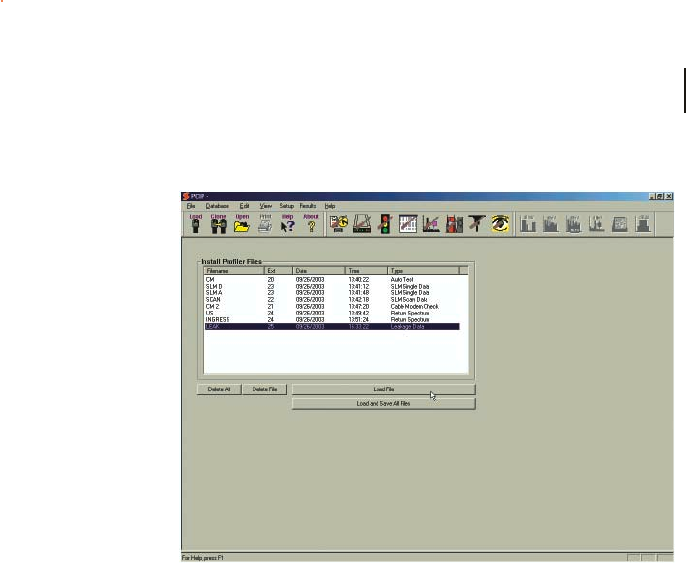This screenshot has width=686, height=563.
Task: Select the INGRESS file row
Action: (332, 320)
